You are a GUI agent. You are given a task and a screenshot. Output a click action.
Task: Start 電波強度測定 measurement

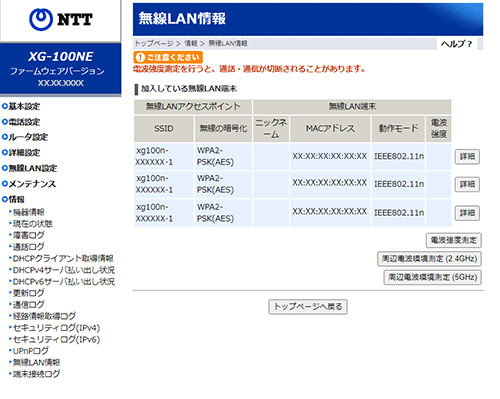[x=454, y=240]
